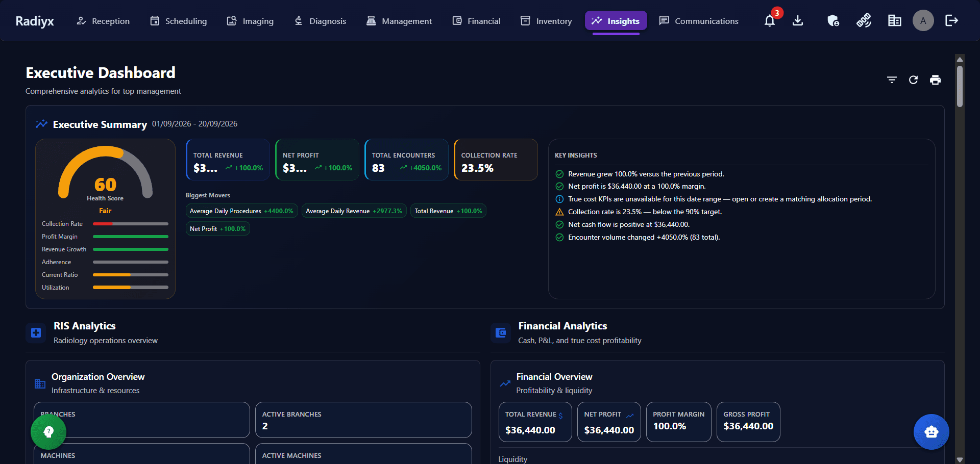This screenshot has height=464, width=980.
Task: Open the blue chatbot assistant button
Action: point(931,432)
